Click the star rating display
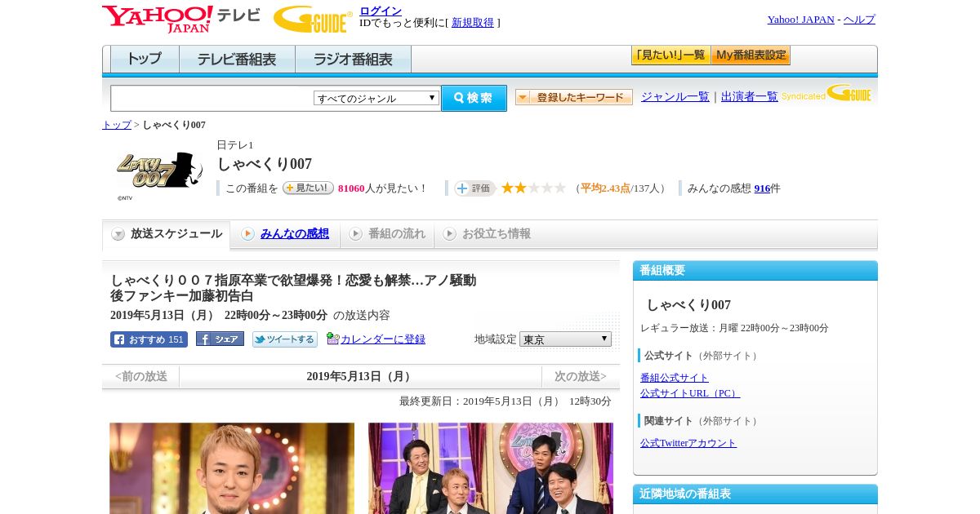 (x=533, y=188)
